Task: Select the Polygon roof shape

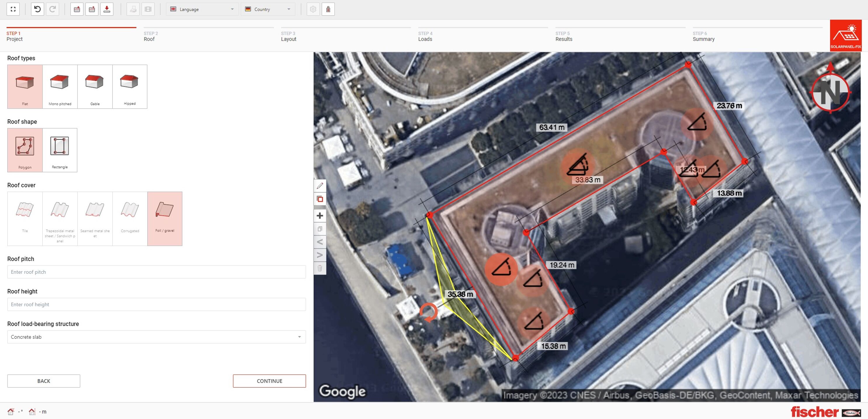Action: pyautogui.click(x=25, y=150)
